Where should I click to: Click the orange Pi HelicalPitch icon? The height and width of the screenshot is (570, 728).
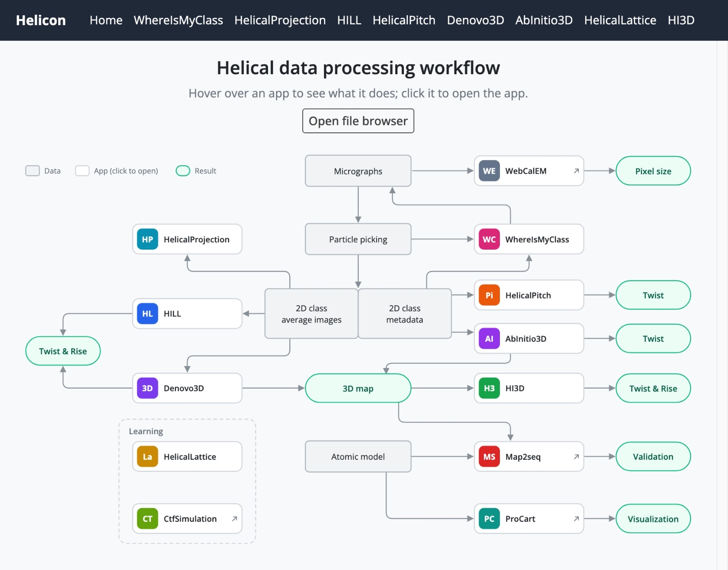tap(489, 295)
